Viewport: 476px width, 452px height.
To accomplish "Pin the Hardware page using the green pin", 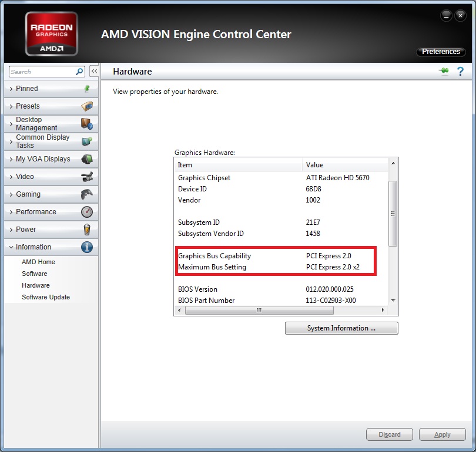I will [x=444, y=71].
